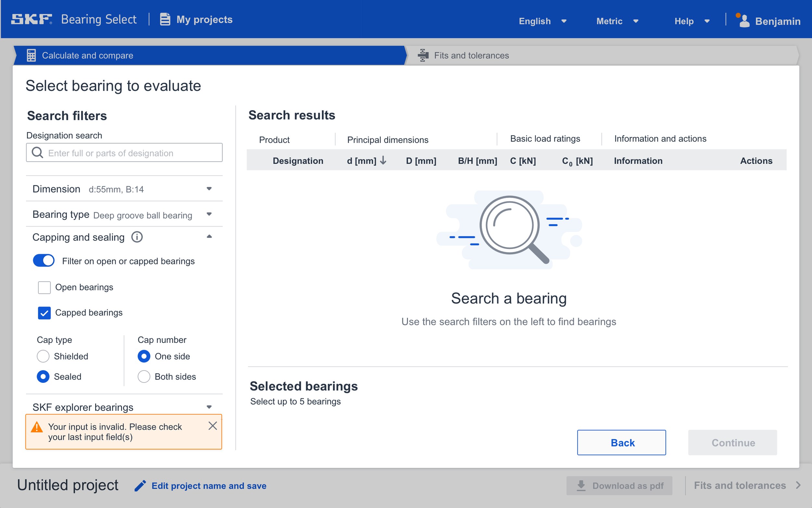This screenshot has height=508, width=812.
Task: Choose Both sides cap number
Action: 144,377
